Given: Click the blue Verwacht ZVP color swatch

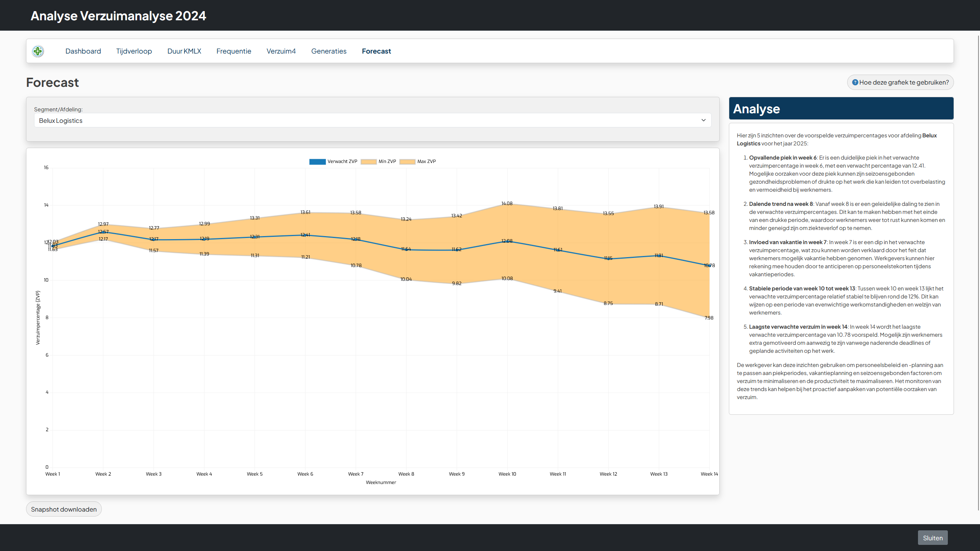Looking at the screenshot, I should pyautogui.click(x=317, y=161).
